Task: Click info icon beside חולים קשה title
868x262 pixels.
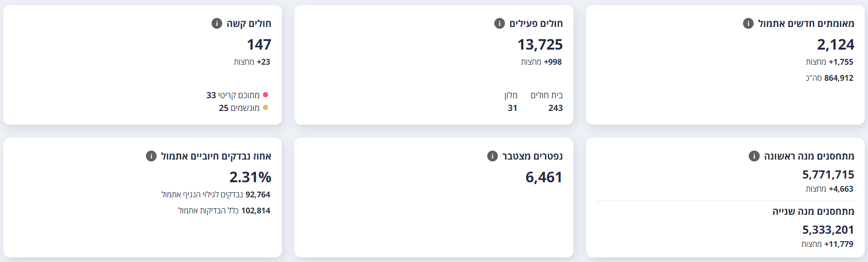Action: click(217, 24)
